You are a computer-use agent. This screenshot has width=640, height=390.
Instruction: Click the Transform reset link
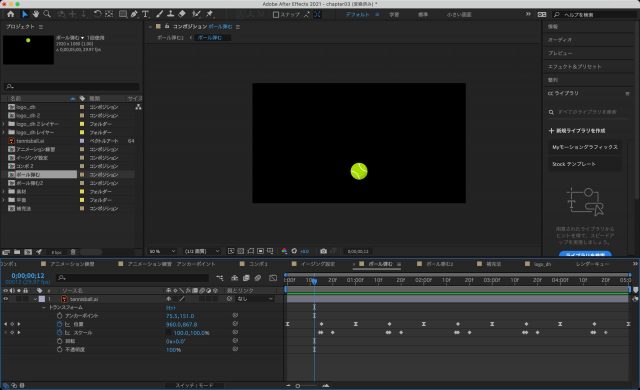[x=171, y=308]
